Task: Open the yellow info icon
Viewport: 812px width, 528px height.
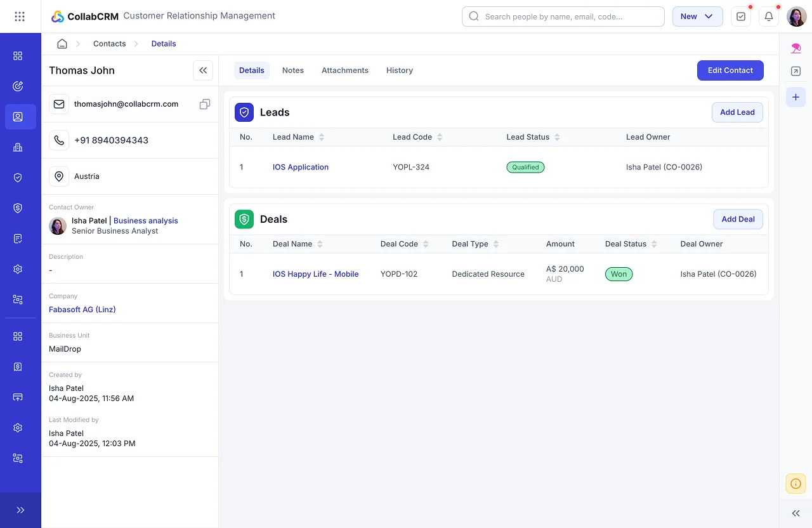Action: tap(796, 484)
